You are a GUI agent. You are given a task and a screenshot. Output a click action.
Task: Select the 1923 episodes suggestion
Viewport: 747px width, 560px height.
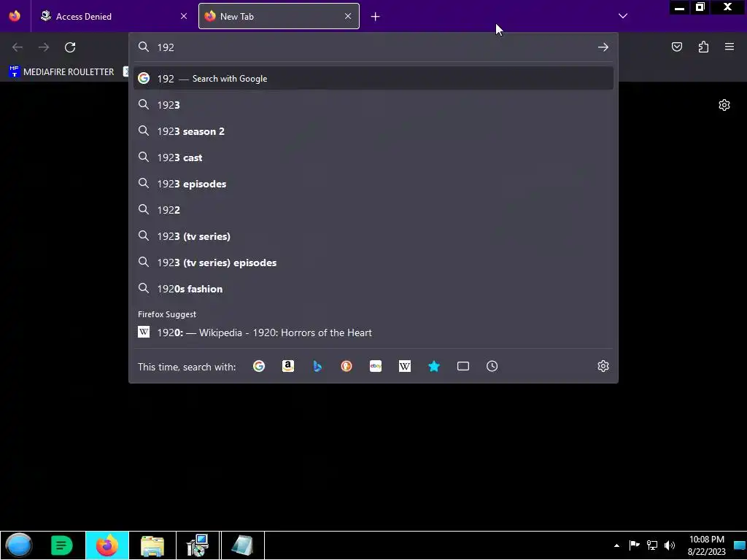point(373,184)
